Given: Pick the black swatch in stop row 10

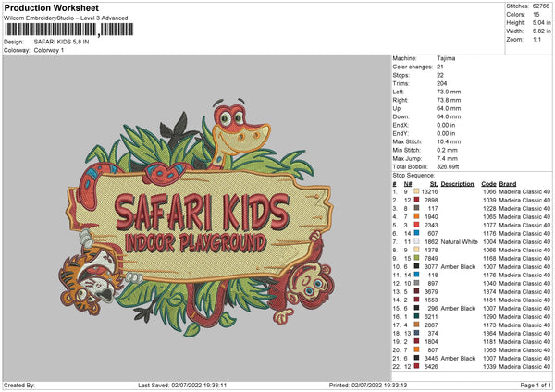Looking at the screenshot, I should (x=416, y=266).
